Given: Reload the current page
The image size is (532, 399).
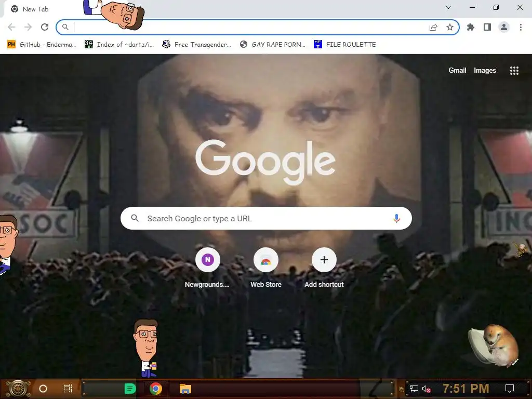Looking at the screenshot, I should click(45, 27).
